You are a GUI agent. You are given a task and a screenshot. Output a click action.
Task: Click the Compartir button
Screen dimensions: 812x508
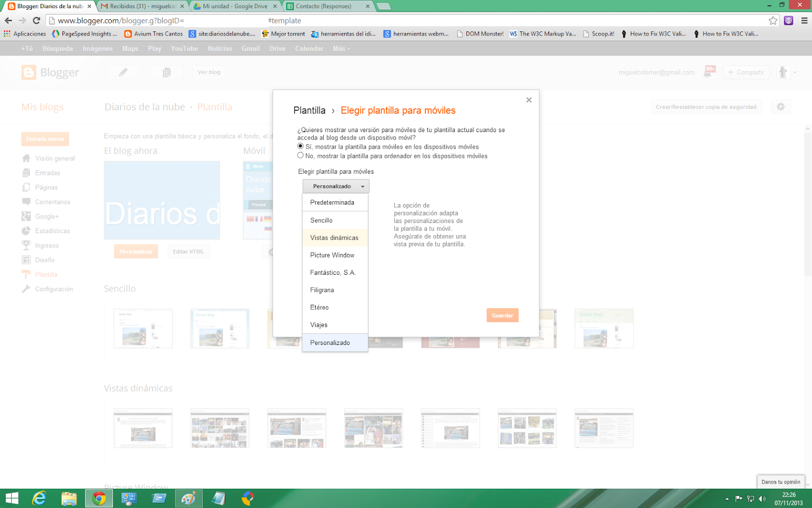[746, 72]
